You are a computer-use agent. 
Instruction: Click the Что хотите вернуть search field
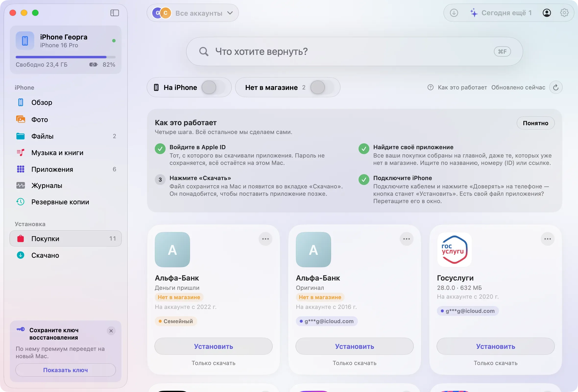coord(354,51)
